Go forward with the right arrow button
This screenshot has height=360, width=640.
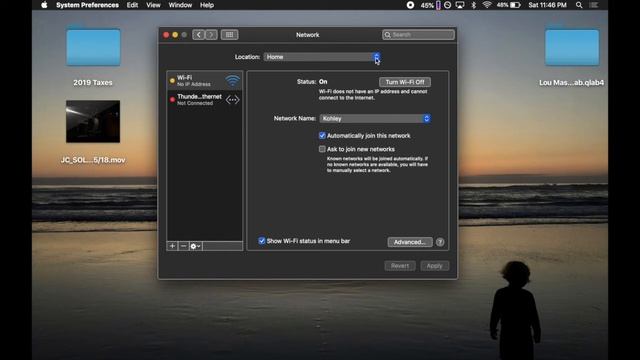pos(211,35)
